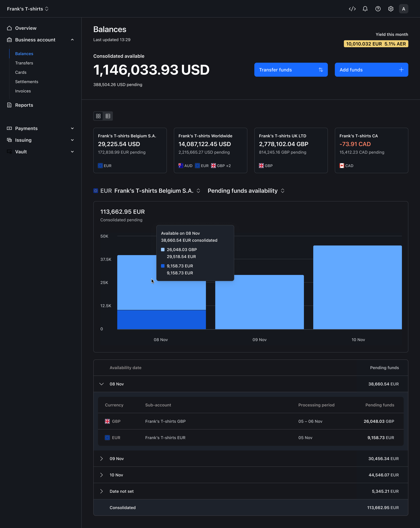The height and width of the screenshot is (528, 420).
Task: Expand the Payments section chevron
Action: (72, 128)
